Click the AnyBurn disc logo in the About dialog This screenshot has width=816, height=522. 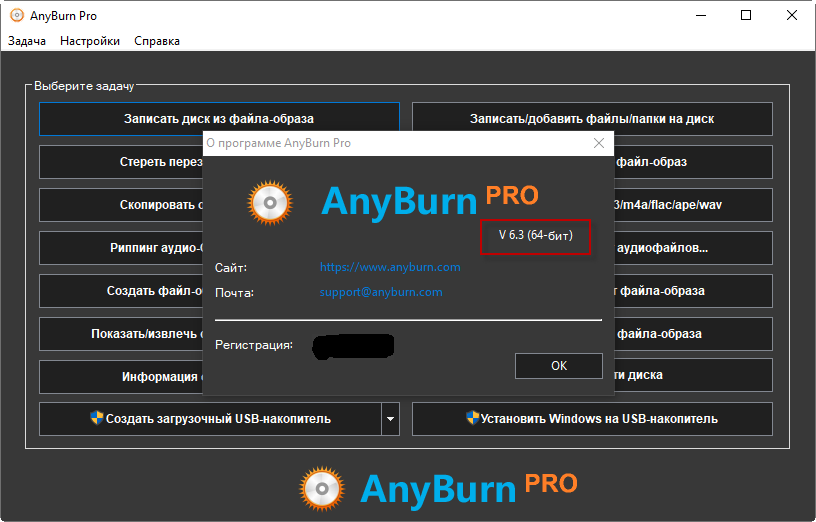coord(270,202)
